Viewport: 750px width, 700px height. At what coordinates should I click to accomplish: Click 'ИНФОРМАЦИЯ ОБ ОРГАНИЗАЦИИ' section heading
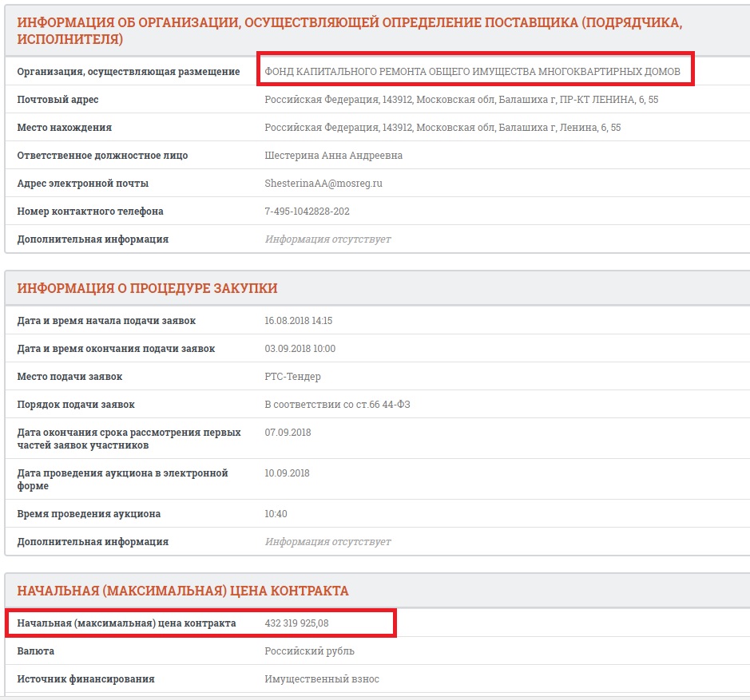coord(350,30)
